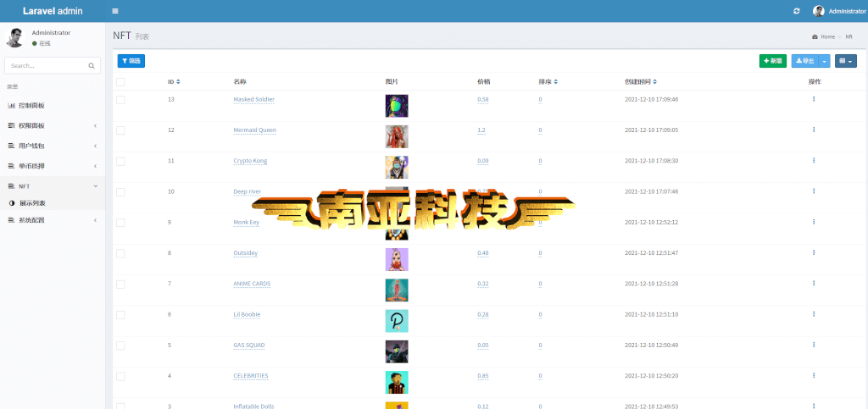Viewport: 868px width, 409px height.
Task: Open row actions for Crypto Kong
Action: tap(814, 160)
